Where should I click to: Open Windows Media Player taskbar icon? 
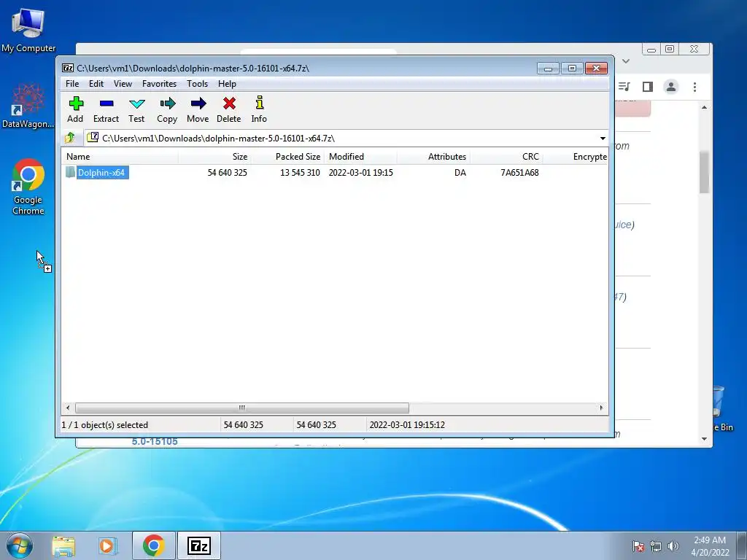pos(107,545)
